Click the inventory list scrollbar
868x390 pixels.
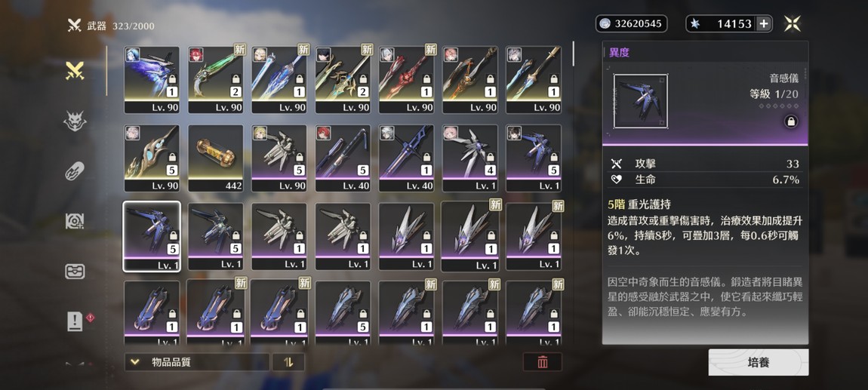point(574,53)
